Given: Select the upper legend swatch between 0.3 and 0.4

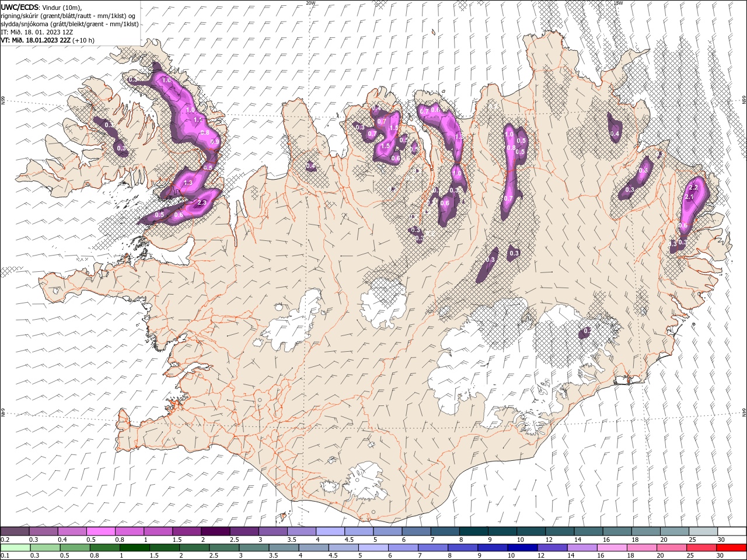Looking at the screenshot, I should pyautogui.click(x=44, y=531).
